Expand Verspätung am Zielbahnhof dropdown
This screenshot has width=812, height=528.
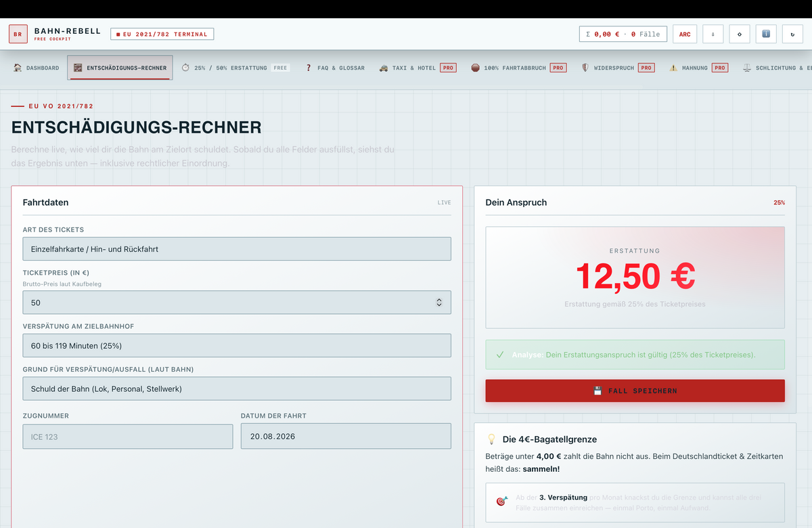237,345
